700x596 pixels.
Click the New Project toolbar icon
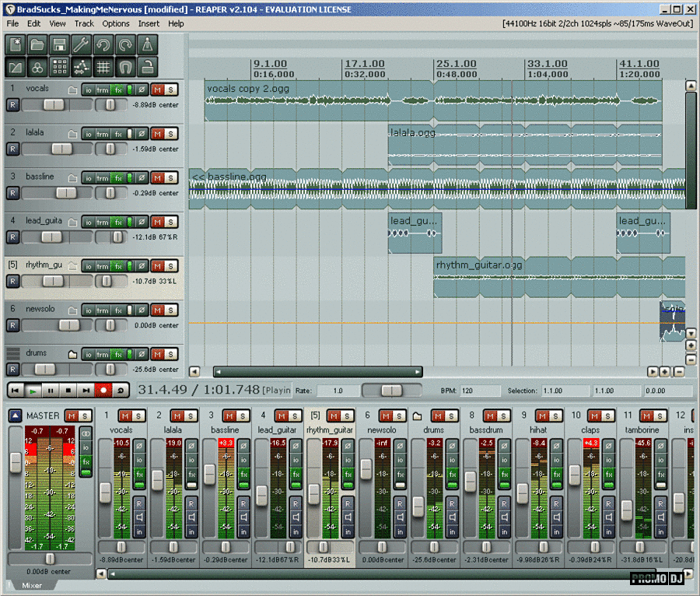[16, 44]
